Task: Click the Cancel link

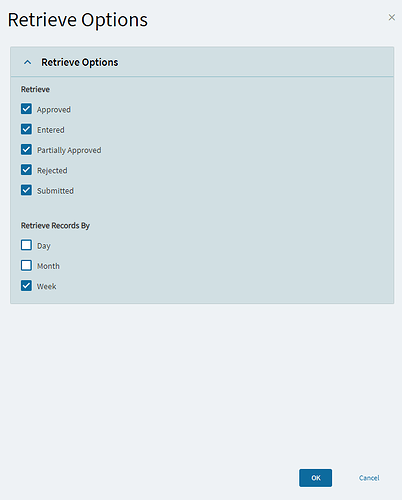Action: coord(369,478)
